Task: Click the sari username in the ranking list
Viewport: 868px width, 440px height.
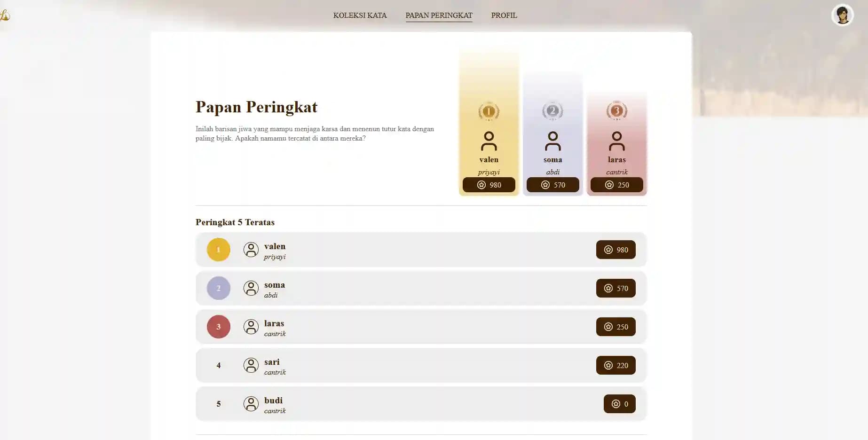Action: click(x=272, y=362)
